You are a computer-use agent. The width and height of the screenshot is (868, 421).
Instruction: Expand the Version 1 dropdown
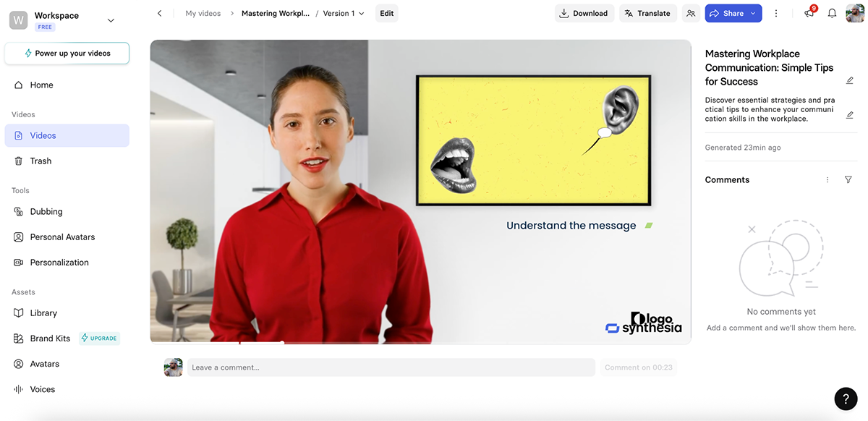[344, 13]
